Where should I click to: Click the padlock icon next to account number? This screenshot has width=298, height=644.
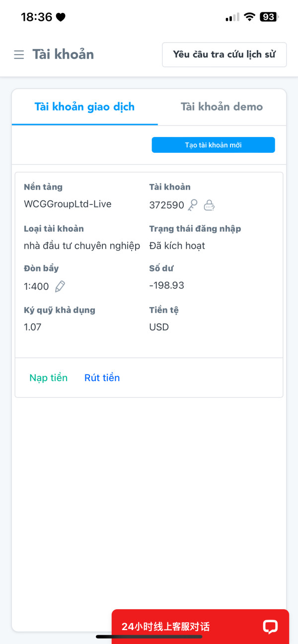(x=210, y=205)
